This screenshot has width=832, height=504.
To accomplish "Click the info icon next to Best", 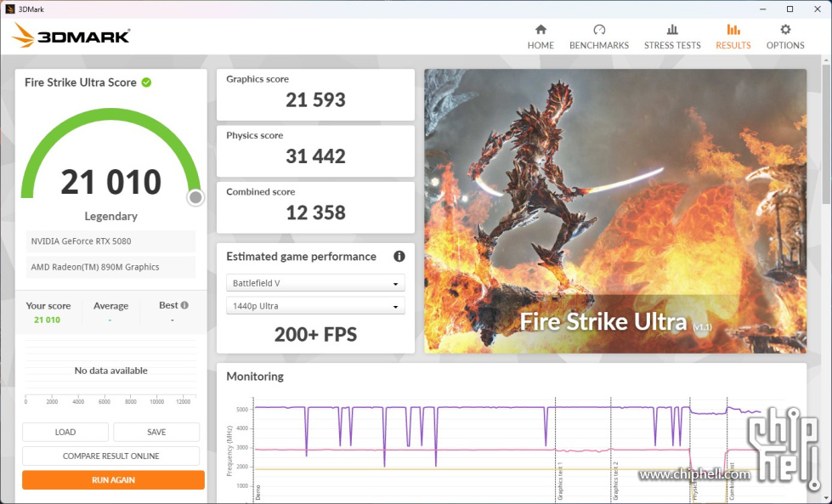I will [x=184, y=305].
